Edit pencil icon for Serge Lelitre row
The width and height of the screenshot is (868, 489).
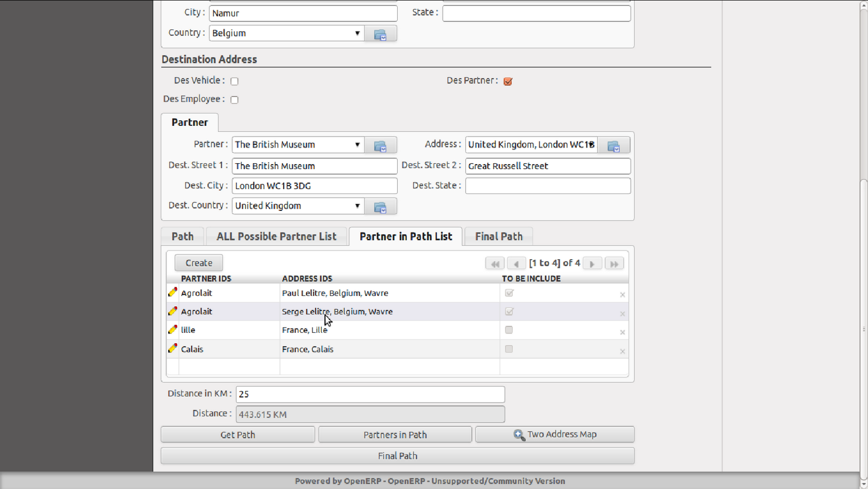click(173, 311)
